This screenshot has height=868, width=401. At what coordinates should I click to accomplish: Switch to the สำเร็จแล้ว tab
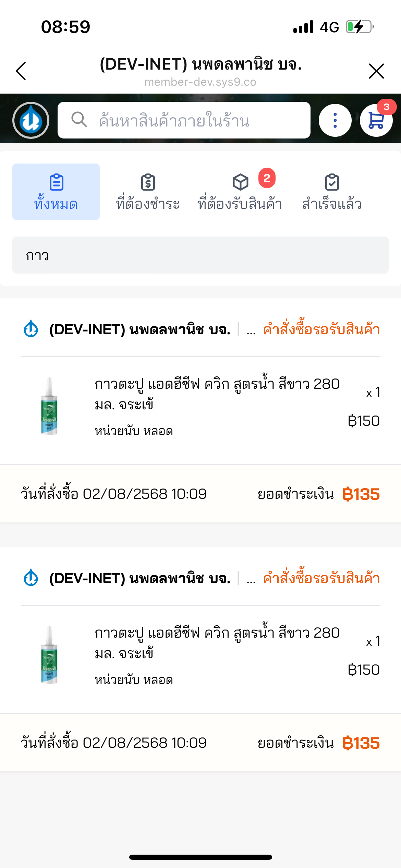[332, 192]
